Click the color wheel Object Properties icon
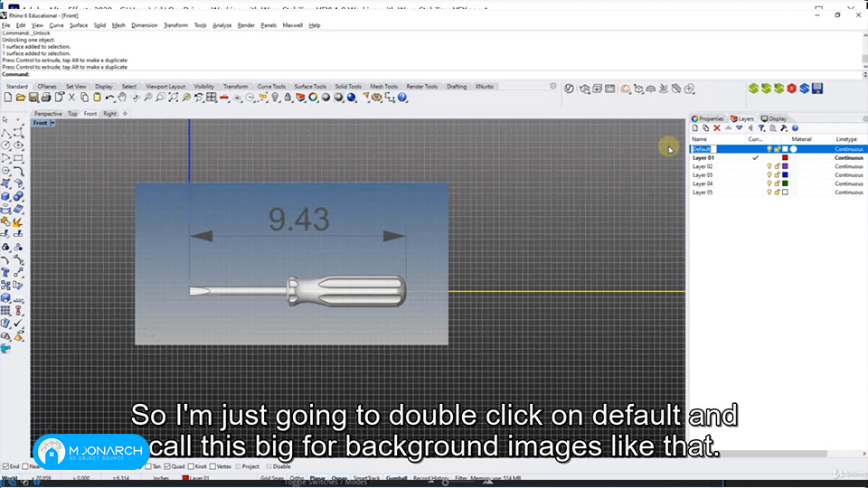Image resolution: width=868 pixels, height=488 pixels. [x=314, y=98]
